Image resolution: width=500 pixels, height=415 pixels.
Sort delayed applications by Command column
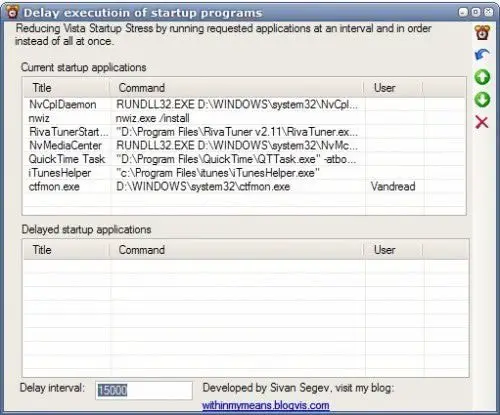click(237, 250)
